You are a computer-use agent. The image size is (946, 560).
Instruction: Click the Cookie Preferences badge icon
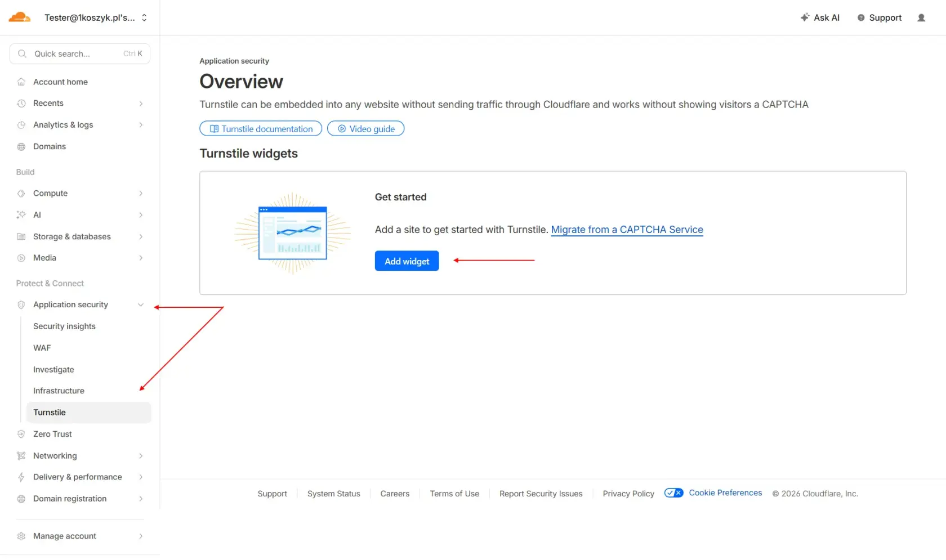tap(673, 492)
